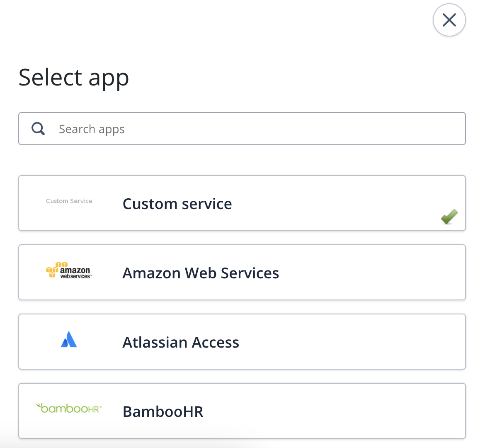
Task: Select the Custom service app label
Action: point(177,204)
